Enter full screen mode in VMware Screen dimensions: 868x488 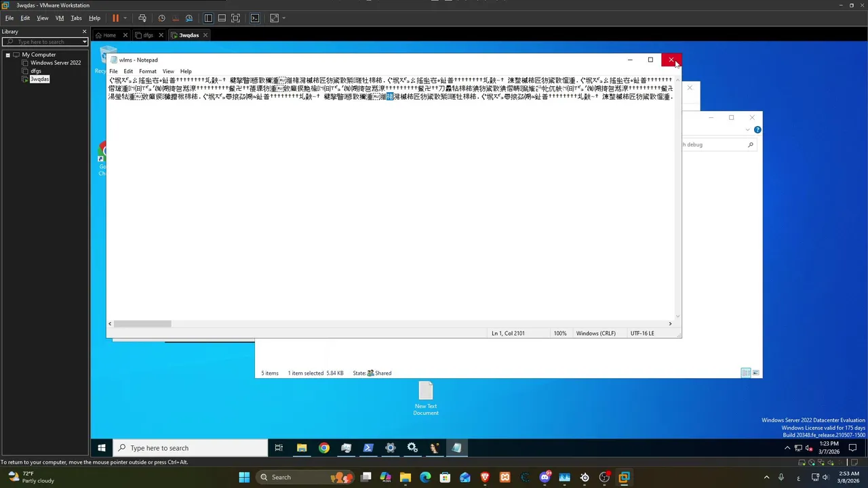coord(235,18)
